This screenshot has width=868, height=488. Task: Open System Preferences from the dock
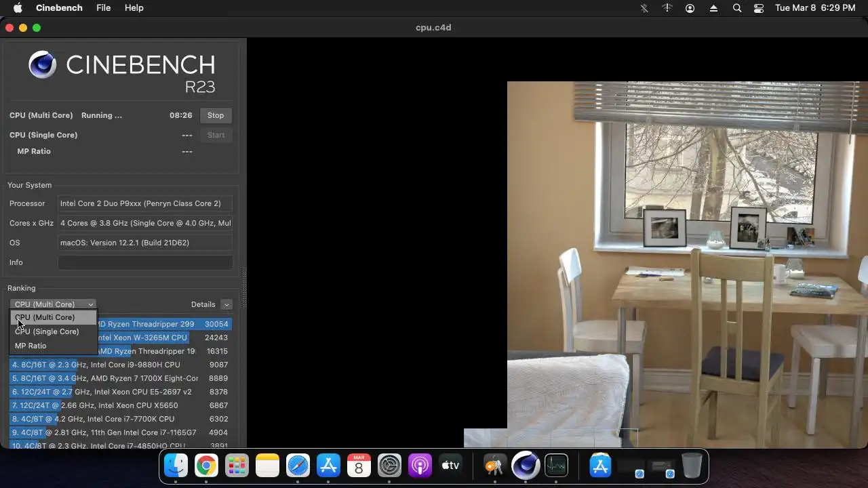coord(389,466)
